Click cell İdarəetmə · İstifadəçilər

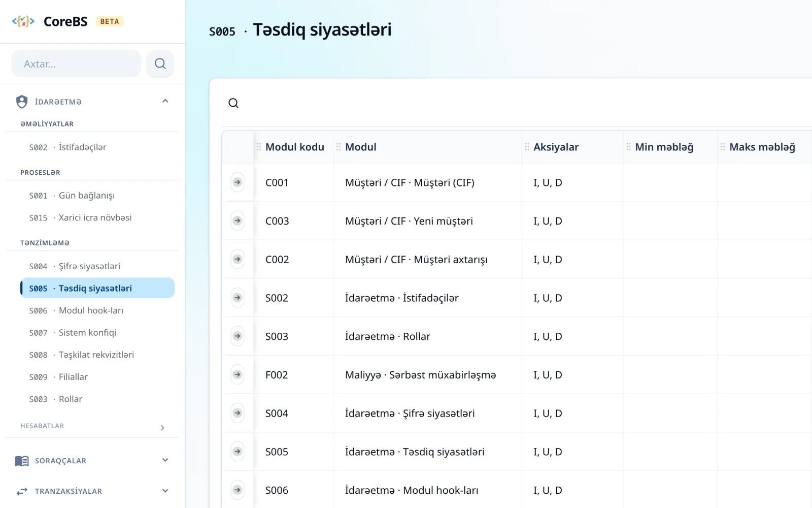401,298
